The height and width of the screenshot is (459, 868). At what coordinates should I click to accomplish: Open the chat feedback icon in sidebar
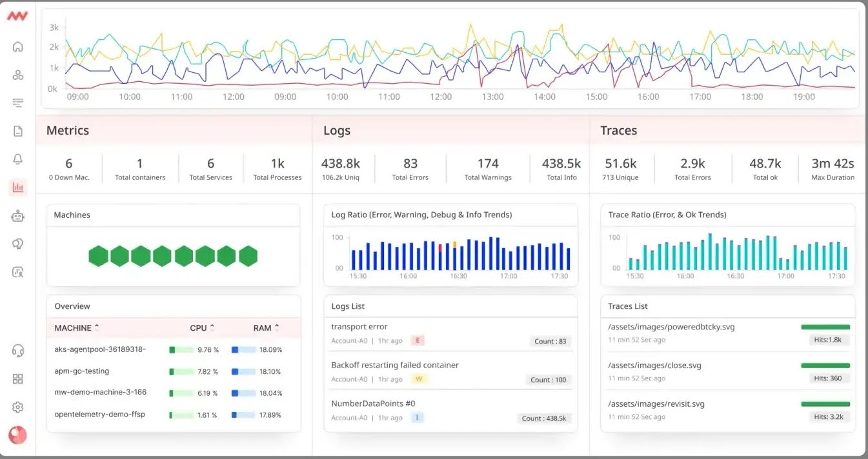17,244
